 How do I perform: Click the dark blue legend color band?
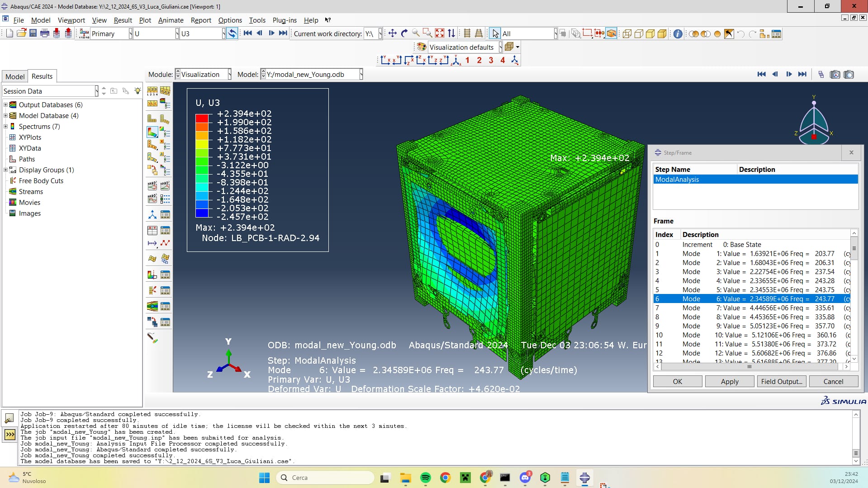pos(202,213)
